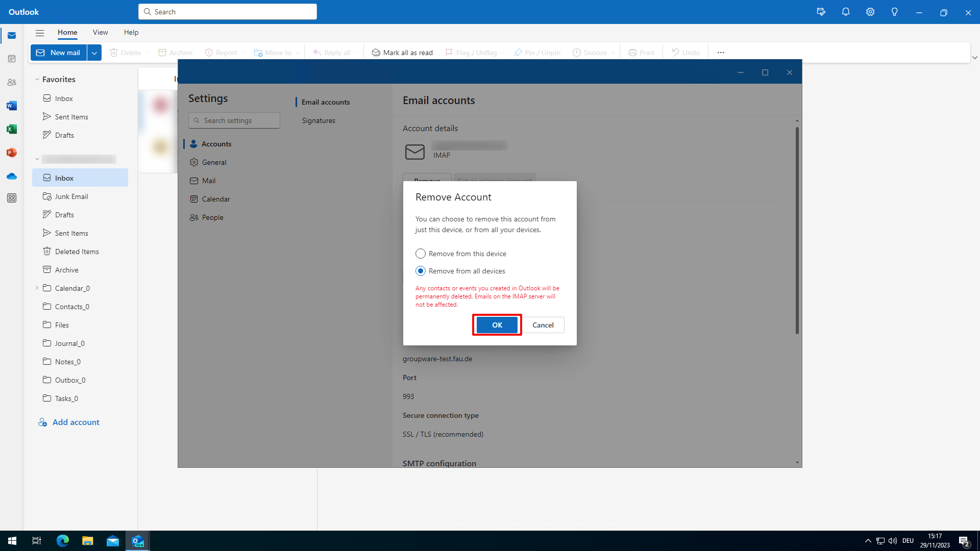Toggle the hamburger navigation pane button
Image resolution: width=980 pixels, height=551 pixels.
[40, 33]
